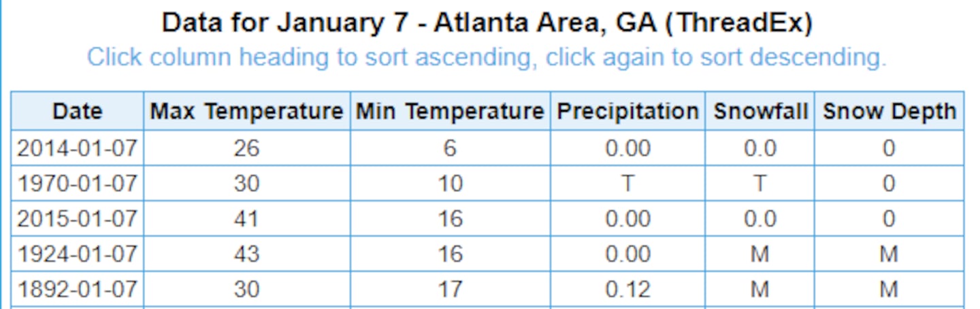Click the Snowfall column heading
The image size is (980, 309).
[x=760, y=111]
